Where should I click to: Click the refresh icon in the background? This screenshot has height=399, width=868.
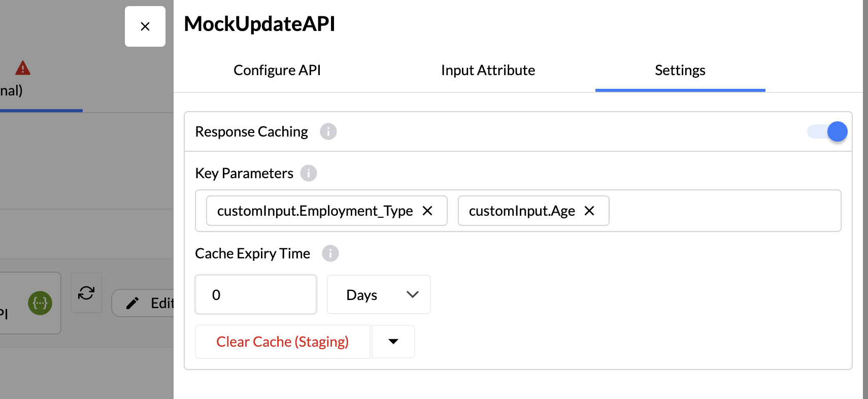pos(86,293)
